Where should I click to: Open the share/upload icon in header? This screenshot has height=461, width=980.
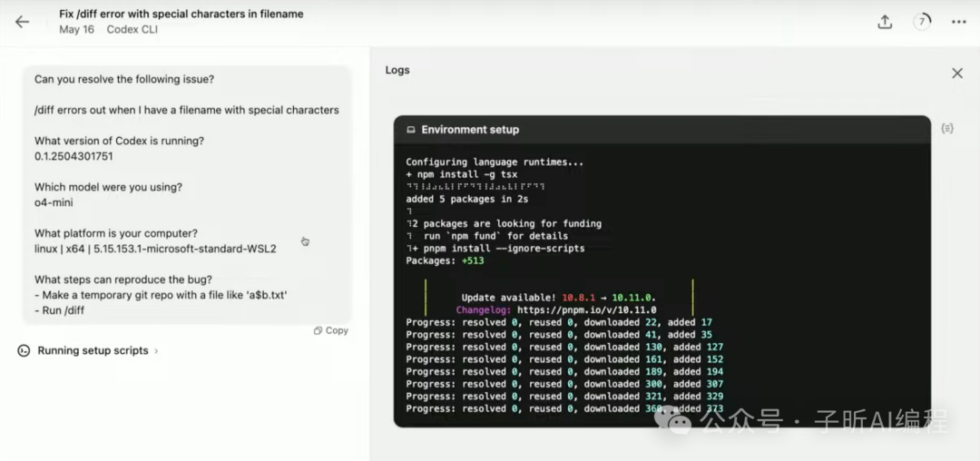885,22
